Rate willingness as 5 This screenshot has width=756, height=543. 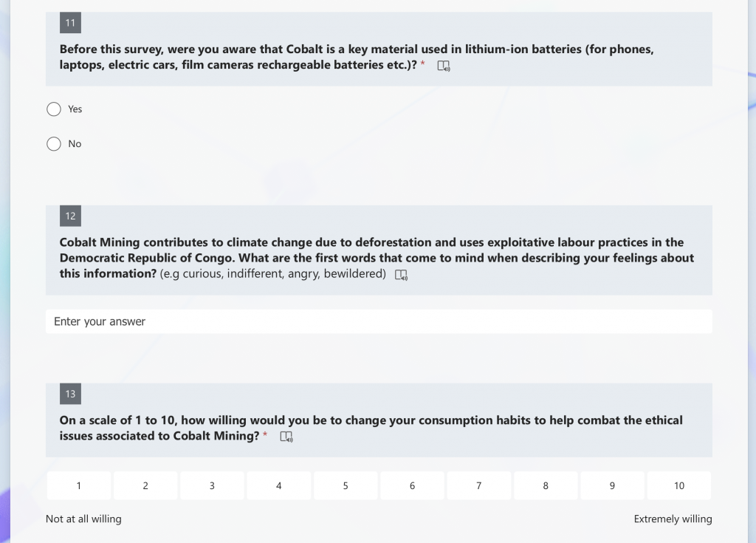click(346, 485)
